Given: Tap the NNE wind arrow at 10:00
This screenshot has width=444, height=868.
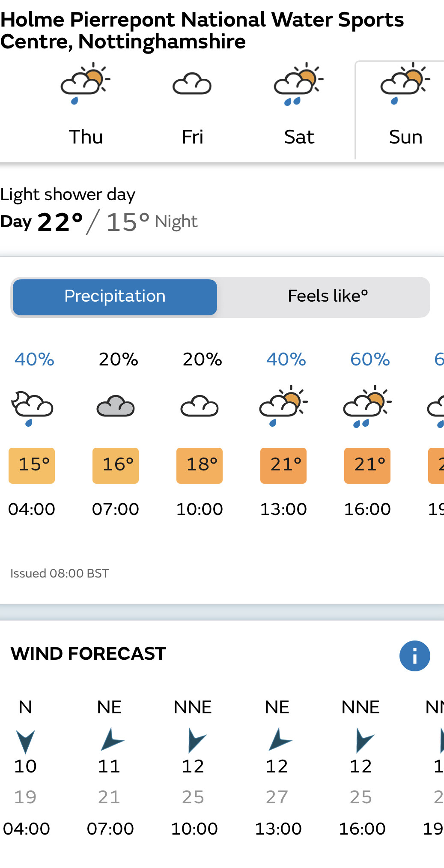Looking at the screenshot, I should [x=196, y=740].
